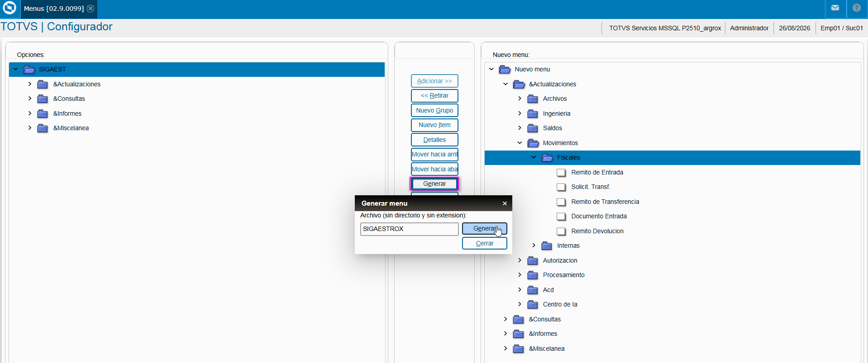Click &Consultas folder icon in Opciones panel
The width and height of the screenshot is (868, 363).
coord(43,99)
